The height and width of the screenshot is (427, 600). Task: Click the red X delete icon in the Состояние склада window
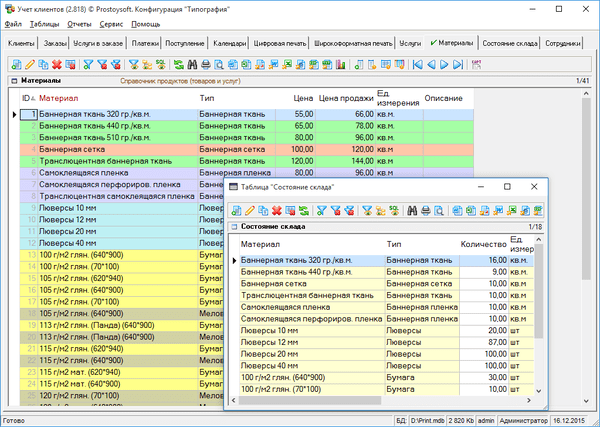276,210
